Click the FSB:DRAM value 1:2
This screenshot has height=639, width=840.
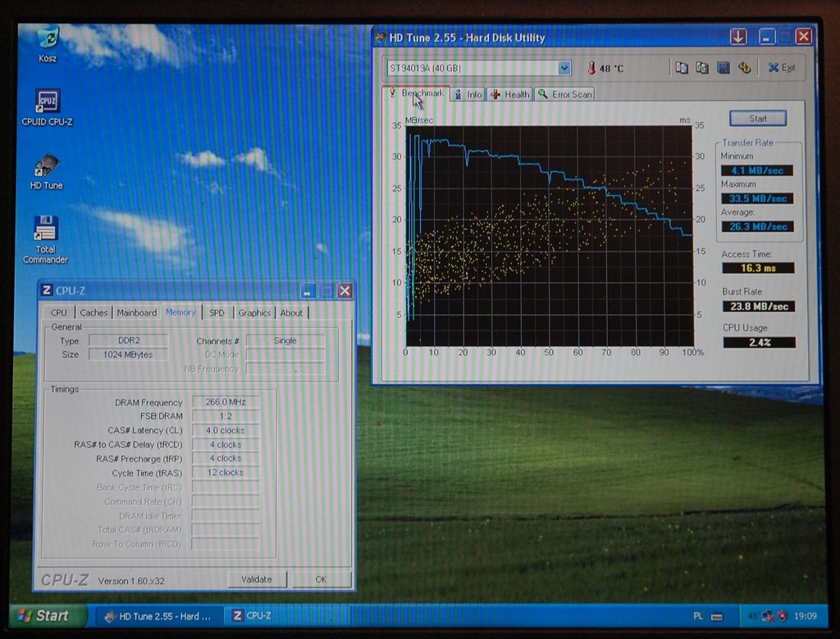point(226,416)
